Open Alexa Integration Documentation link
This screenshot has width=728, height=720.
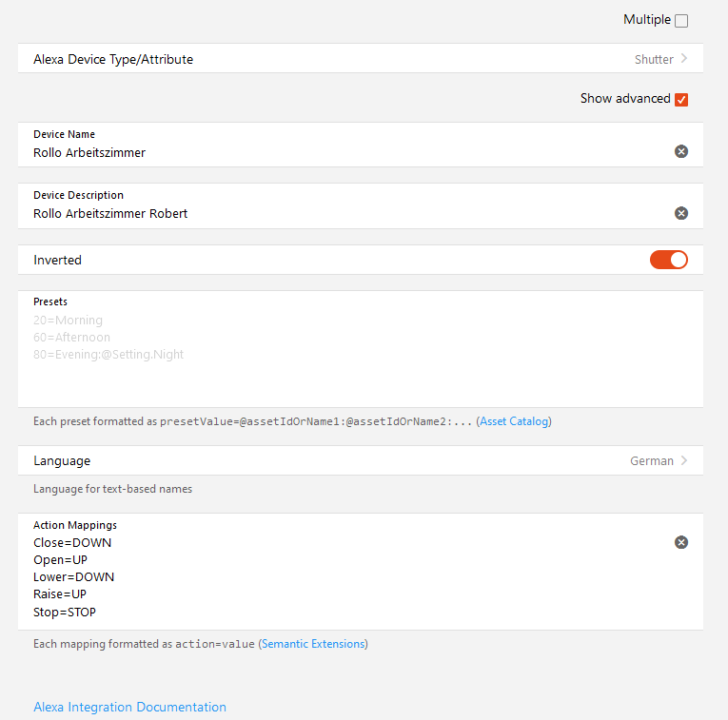coord(129,707)
